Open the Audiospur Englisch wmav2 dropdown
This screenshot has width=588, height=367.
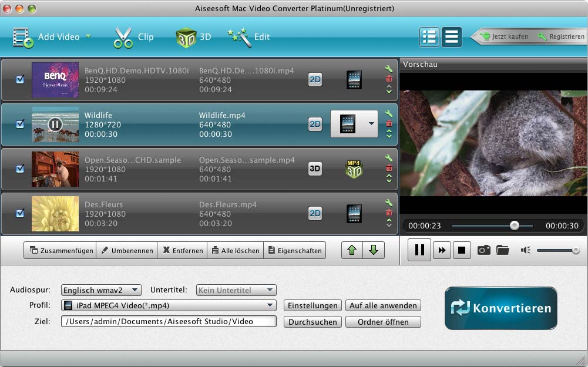pyautogui.click(x=101, y=290)
